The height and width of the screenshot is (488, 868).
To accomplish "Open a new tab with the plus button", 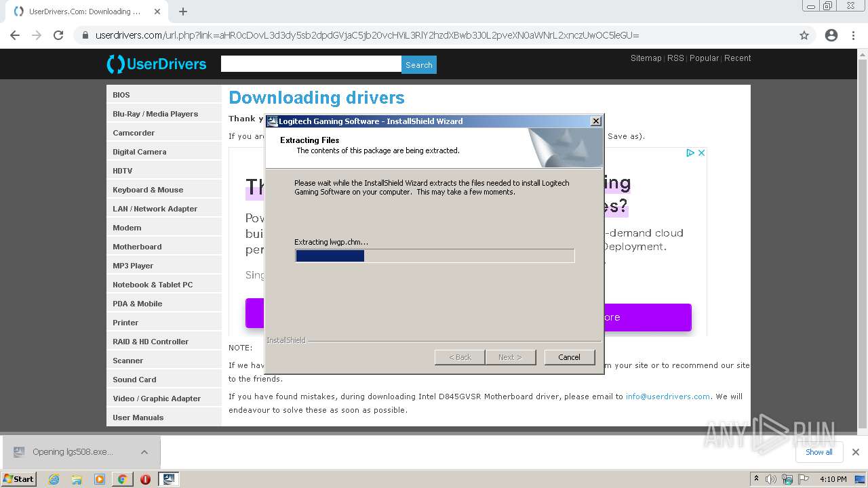I will tap(183, 12).
